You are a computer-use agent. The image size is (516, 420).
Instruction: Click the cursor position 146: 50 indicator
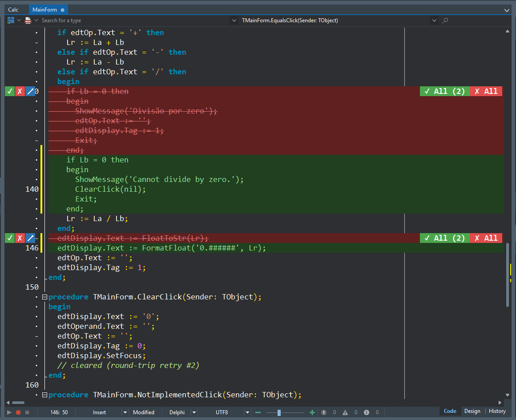tap(59, 412)
